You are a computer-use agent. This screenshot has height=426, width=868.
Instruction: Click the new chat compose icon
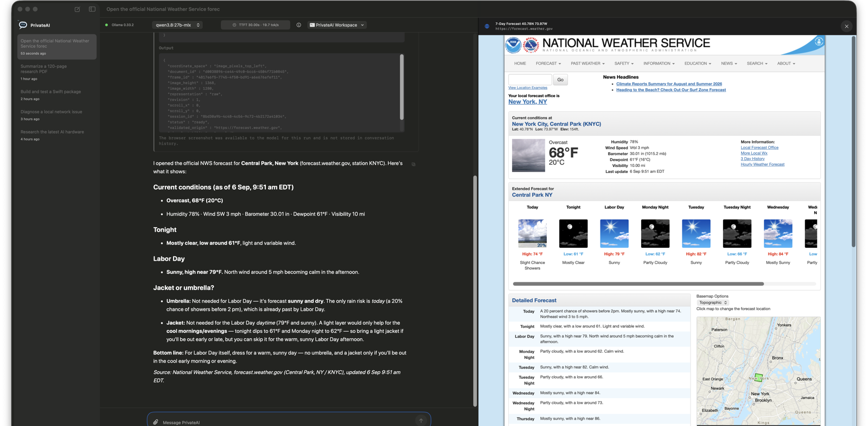pyautogui.click(x=77, y=9)
